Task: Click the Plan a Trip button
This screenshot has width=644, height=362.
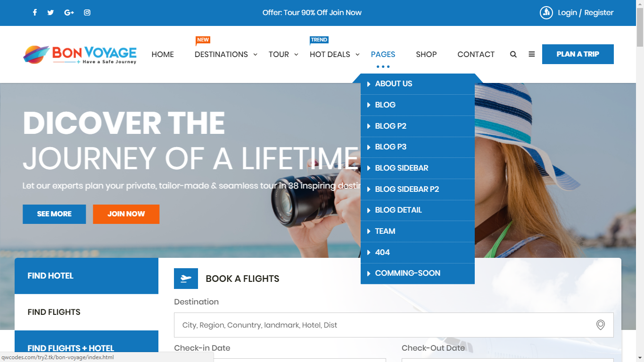Action: point(578,54)
